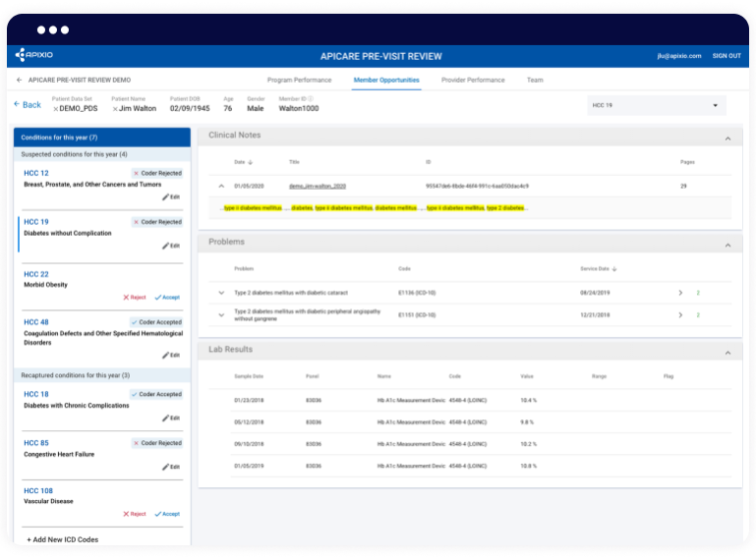Accept the HCC 22 Morbid Obesity condition
Viewport: 756px width, 559px height.
coord(167,298)
